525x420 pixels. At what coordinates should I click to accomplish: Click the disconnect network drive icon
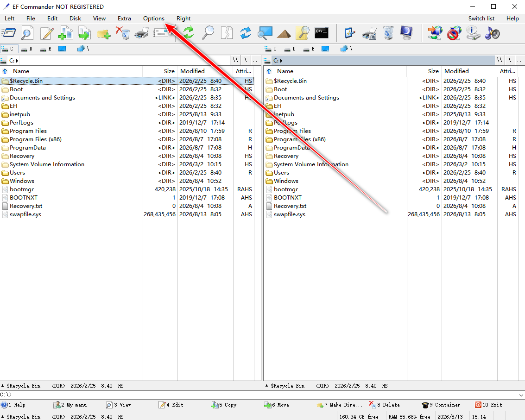coord(454,33)
